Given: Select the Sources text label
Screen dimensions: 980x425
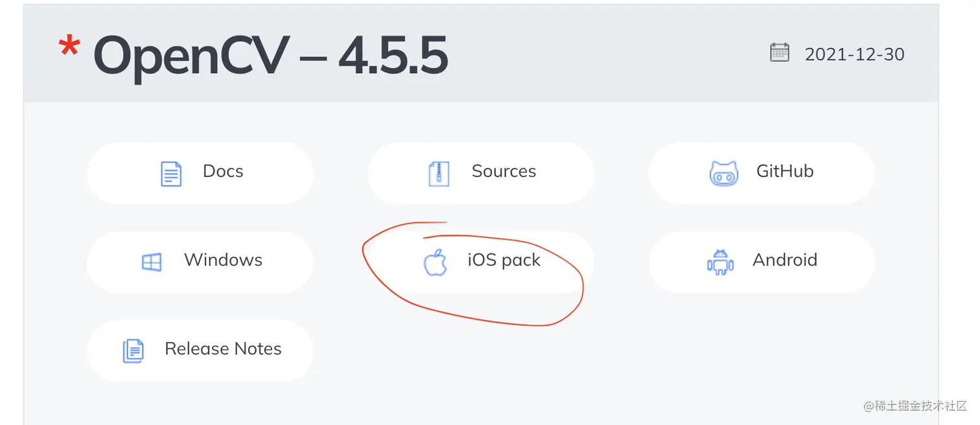Looking at the screenshot, I should 504,171.
